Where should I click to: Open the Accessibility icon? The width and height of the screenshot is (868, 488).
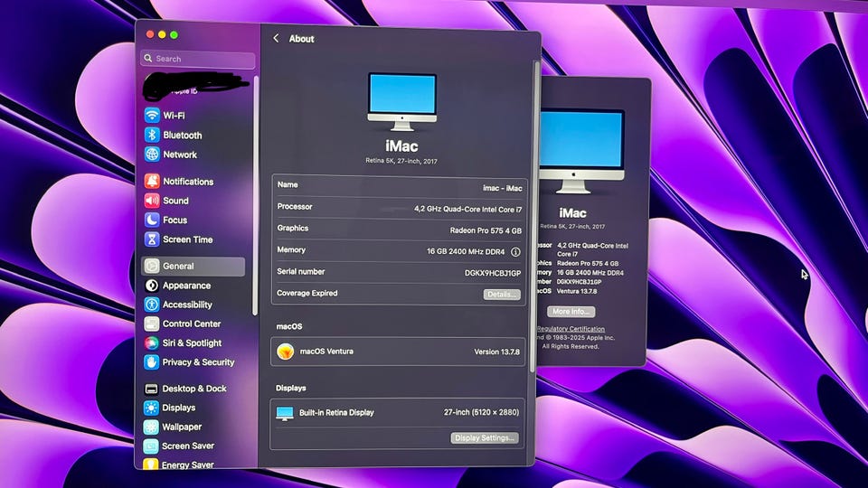(x=152, y=305)
